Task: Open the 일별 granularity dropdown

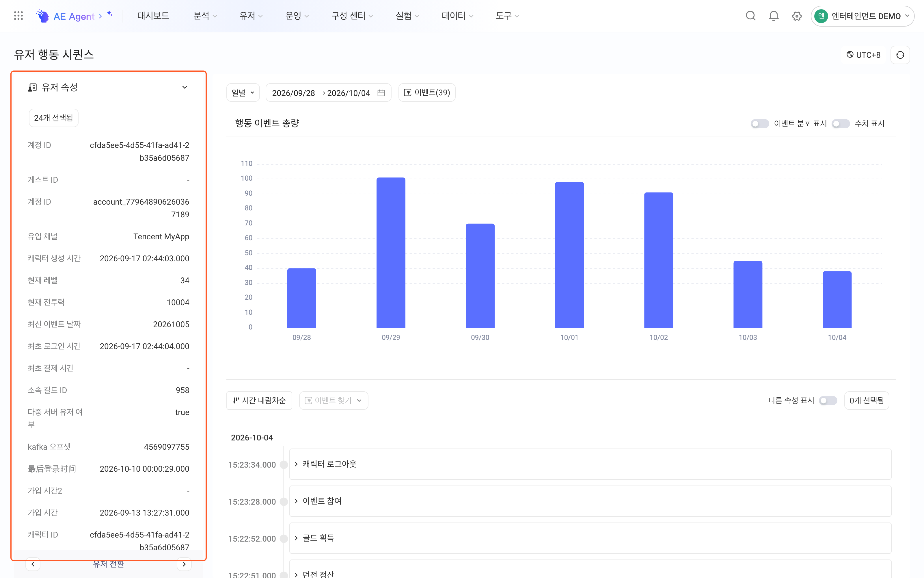Action: click(243, 93)
